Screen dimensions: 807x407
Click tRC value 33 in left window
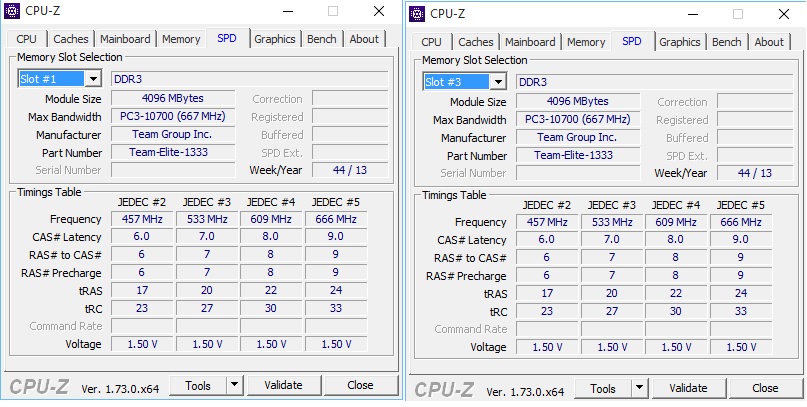pos(336,308)
